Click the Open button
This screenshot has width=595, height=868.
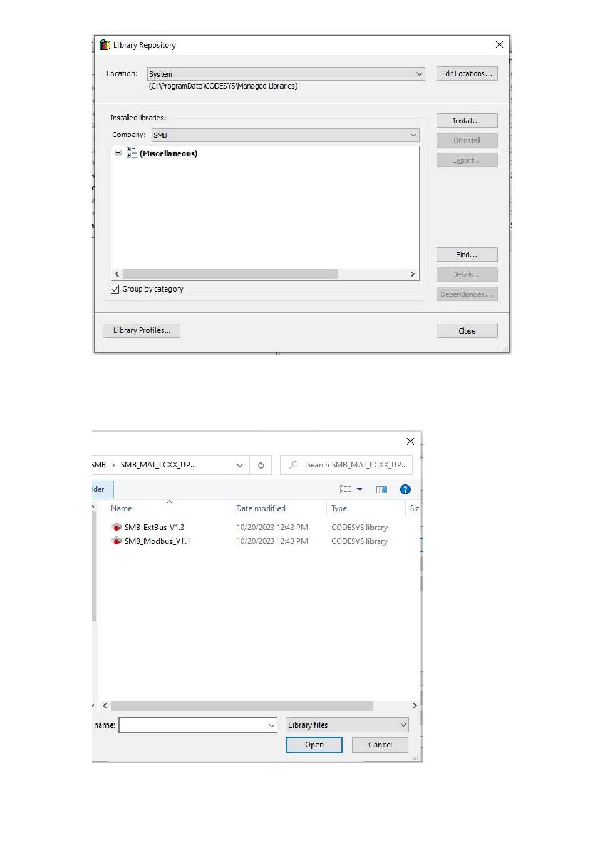tap(314, 745)
